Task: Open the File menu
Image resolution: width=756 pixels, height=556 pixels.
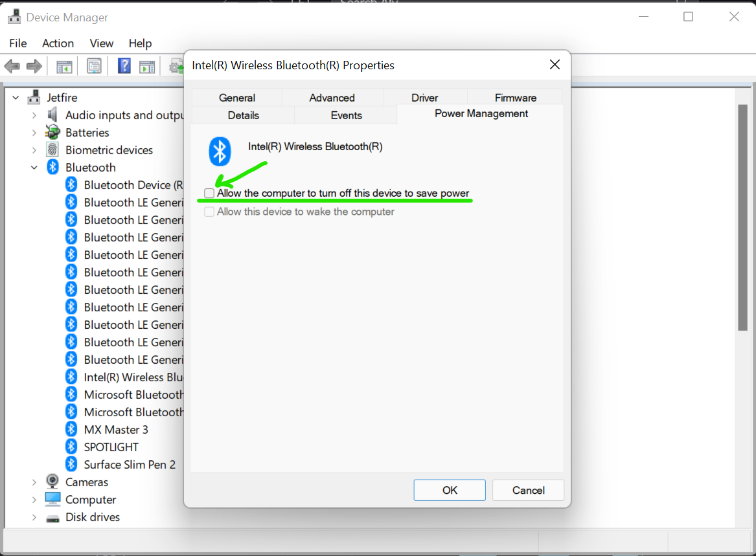Action: tap(18, 43)
